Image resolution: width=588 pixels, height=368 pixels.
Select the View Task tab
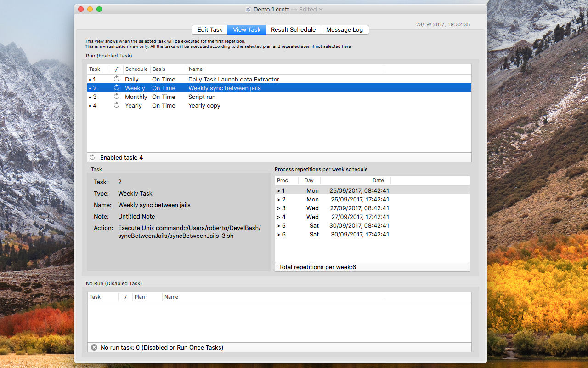(247, 29)
